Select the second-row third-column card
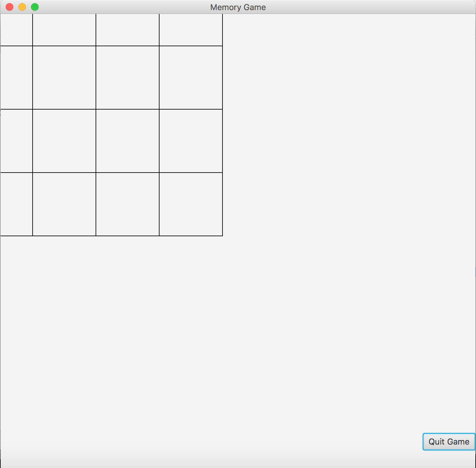Screen dimensions: 476x468 128,78
